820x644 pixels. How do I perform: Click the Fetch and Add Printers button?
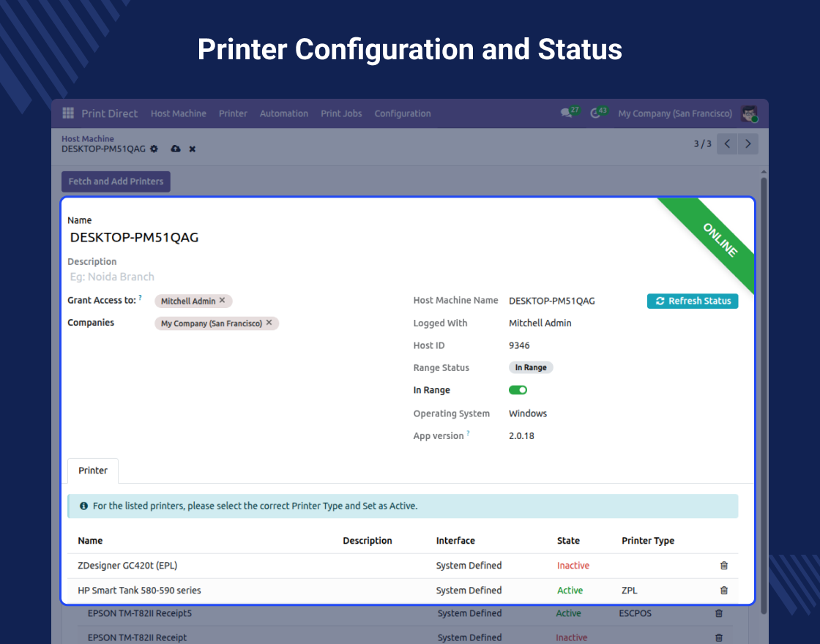pyautogui.click(x=116, y=181)
